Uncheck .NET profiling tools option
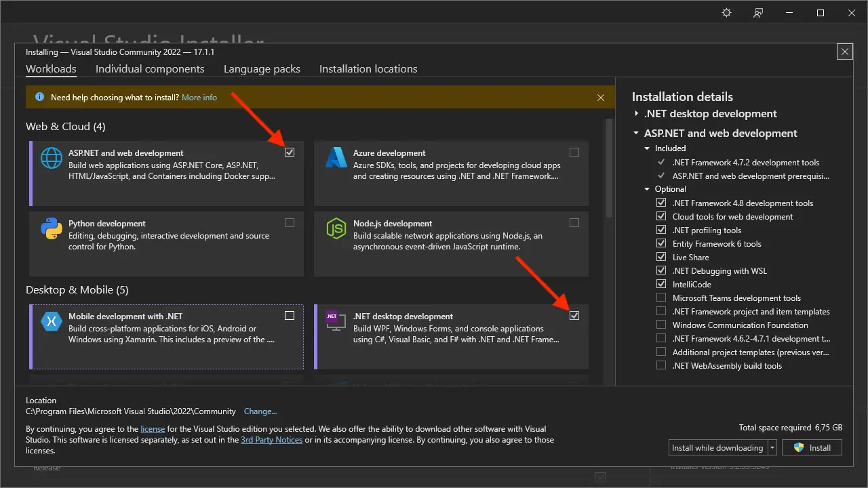 (x=661, y=230)
